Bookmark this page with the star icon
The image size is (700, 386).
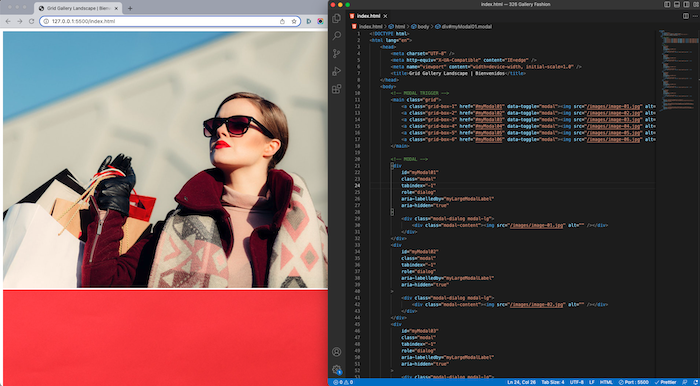coord(294,21)
